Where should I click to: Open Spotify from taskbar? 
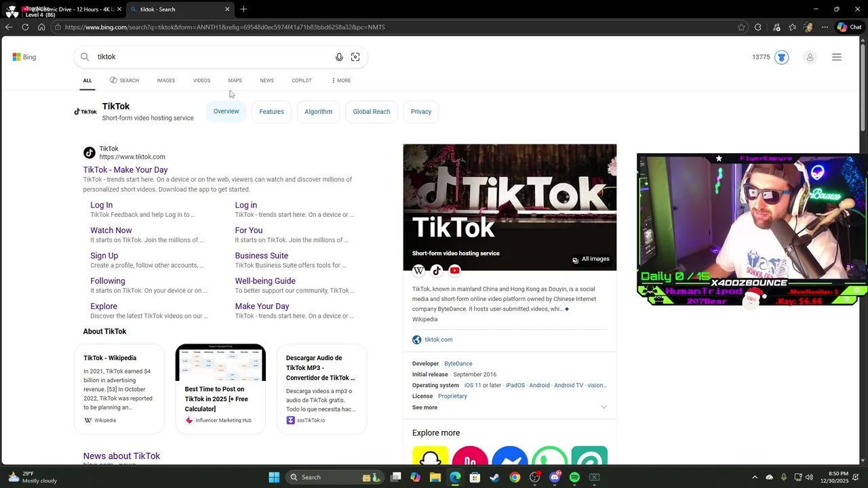574,477
